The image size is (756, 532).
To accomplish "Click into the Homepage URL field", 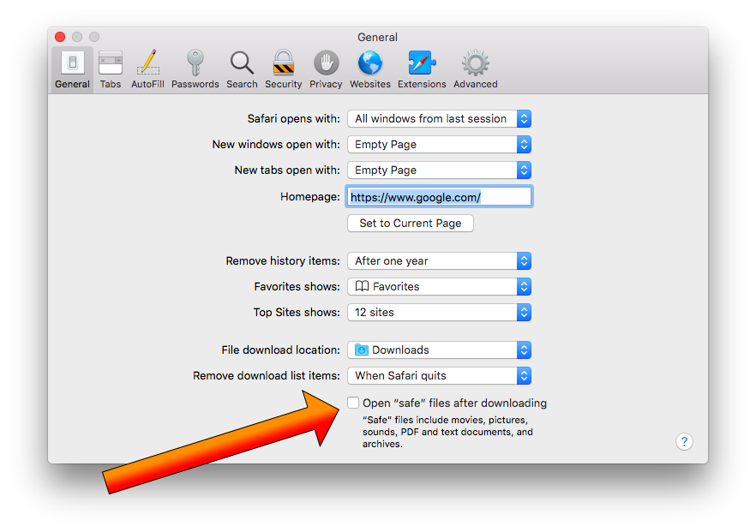I will click(439, 197).
